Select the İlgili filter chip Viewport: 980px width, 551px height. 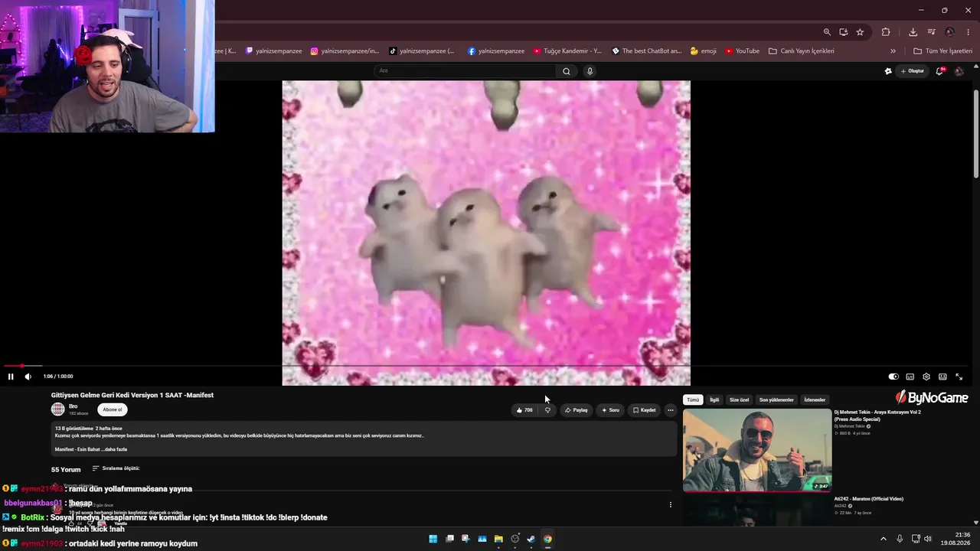click(714, 399)
